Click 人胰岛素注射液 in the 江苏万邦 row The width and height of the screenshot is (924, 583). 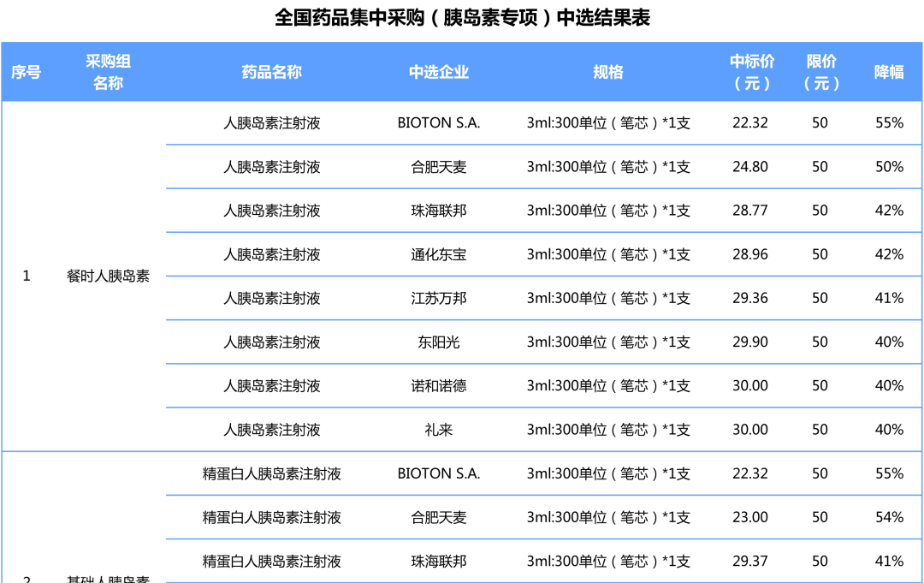coord(272,298)
